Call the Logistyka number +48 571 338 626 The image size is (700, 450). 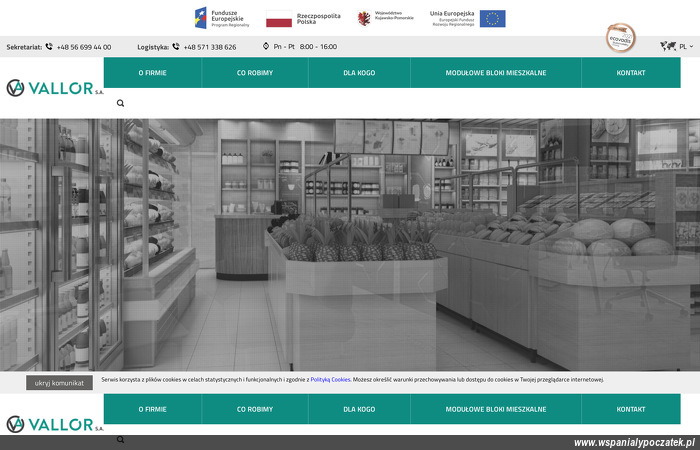[210, 47]
